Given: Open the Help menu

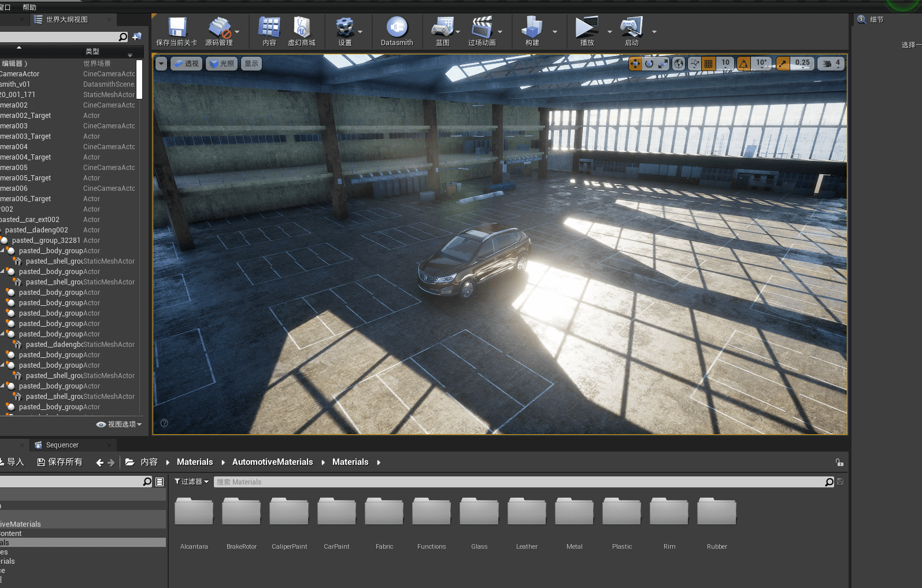Looking at the screenshot, I should coord(29,8).
